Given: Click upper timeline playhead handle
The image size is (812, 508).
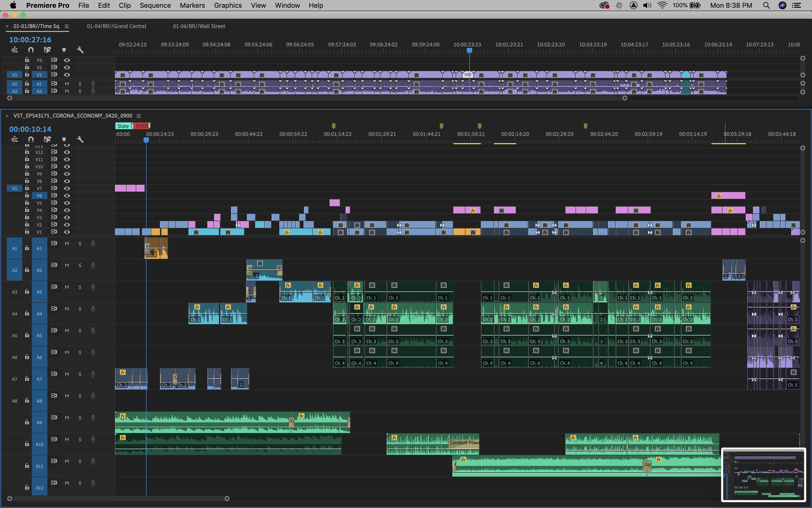Looking at the screenshot, I should point(469,51).
